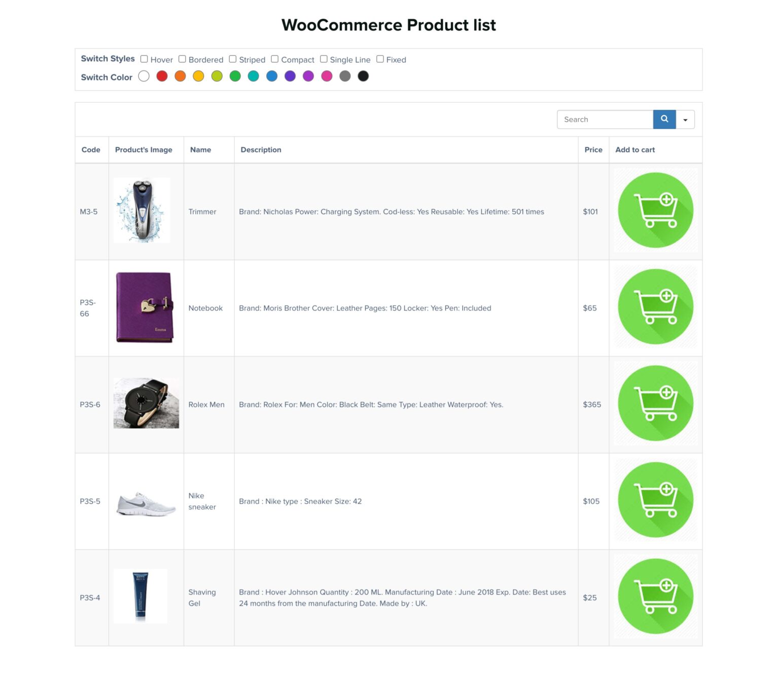Check the Single Line style option
Viewport: 779px width, 700px height.
pyautogui.click(x=324, y=59)
